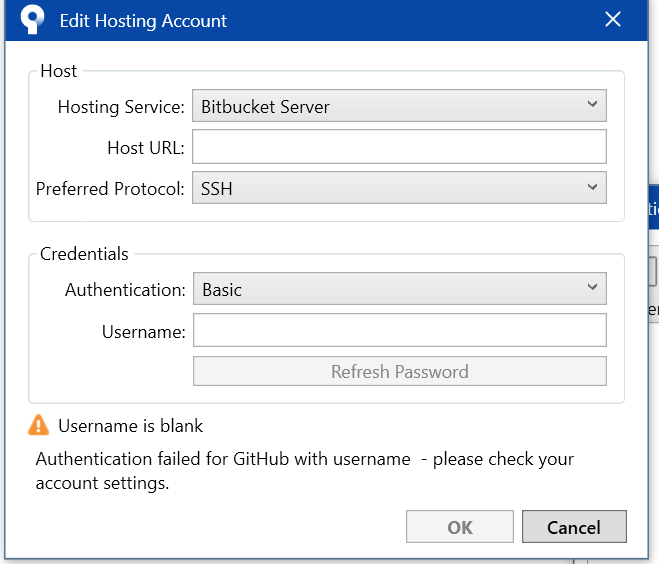Viewport: 659px width, 564px height.
Task: Click the Refresh Password button
Action: tap(400, 371)
